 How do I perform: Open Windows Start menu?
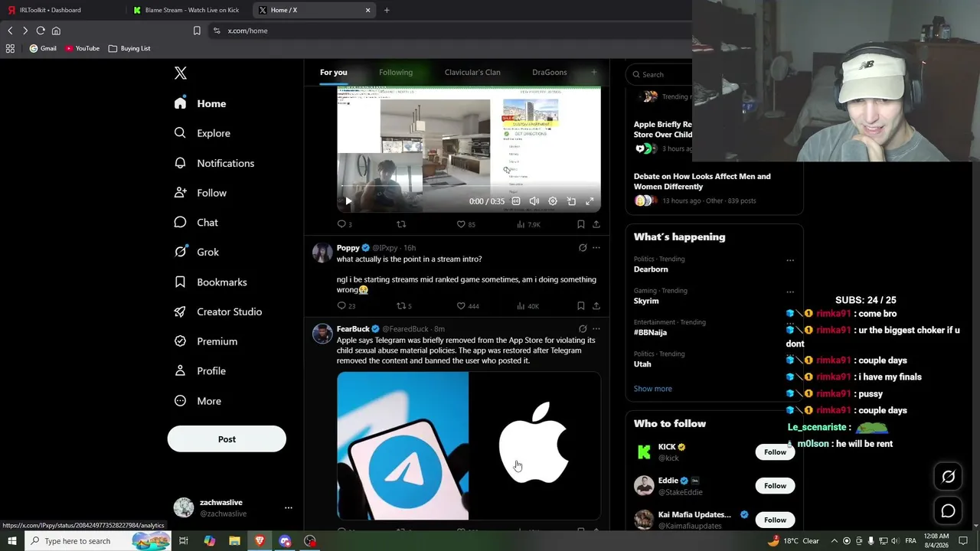11,541
